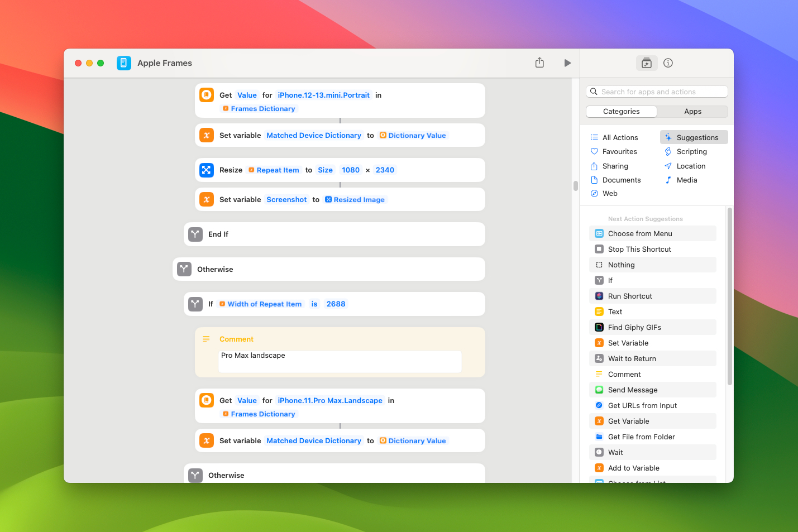Edit the 2340 height value

tap(385, 170)
